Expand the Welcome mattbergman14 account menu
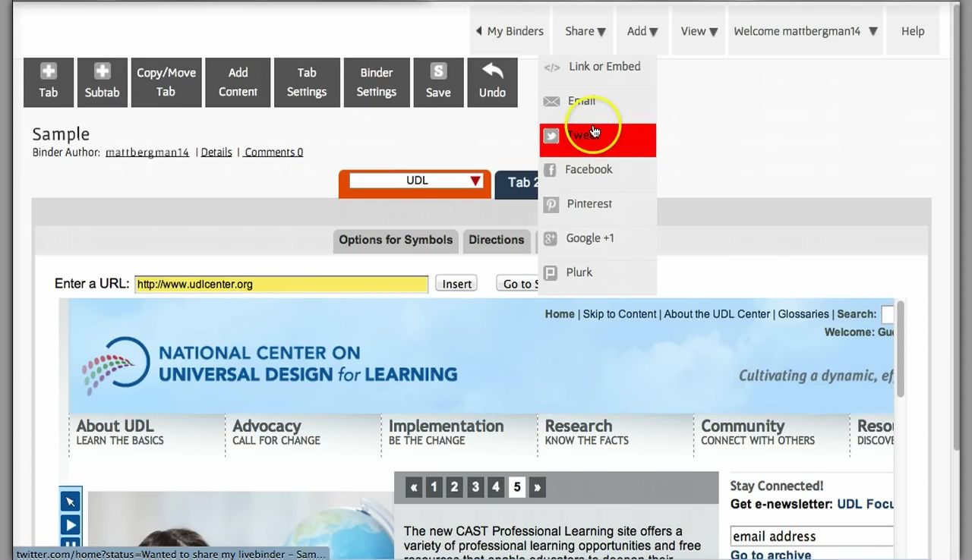Screen dimensions: 972x560 (x=805, y=31)
